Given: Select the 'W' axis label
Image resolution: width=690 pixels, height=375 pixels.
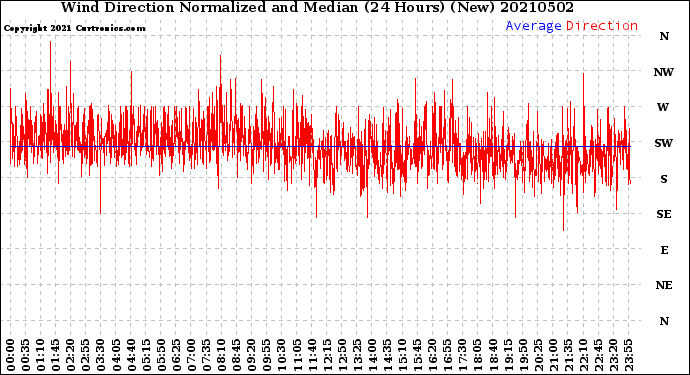Looking at the screenshot, I should (x=663, y=107).
